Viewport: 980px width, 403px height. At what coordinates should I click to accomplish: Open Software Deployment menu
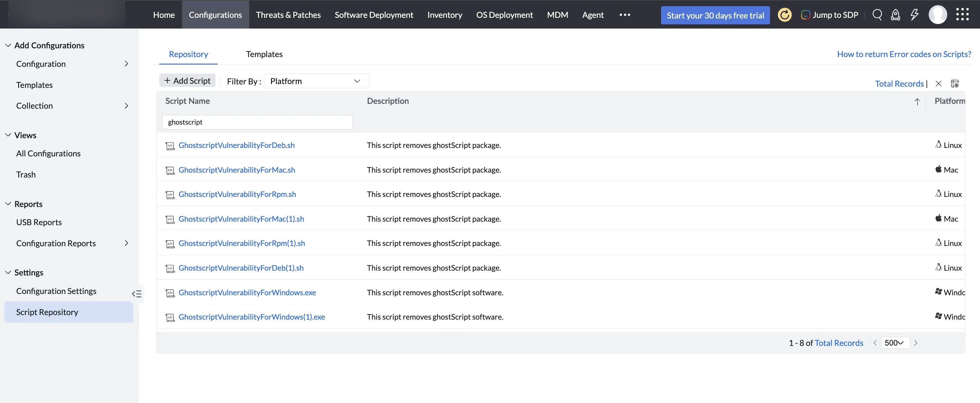click(374, 15)
